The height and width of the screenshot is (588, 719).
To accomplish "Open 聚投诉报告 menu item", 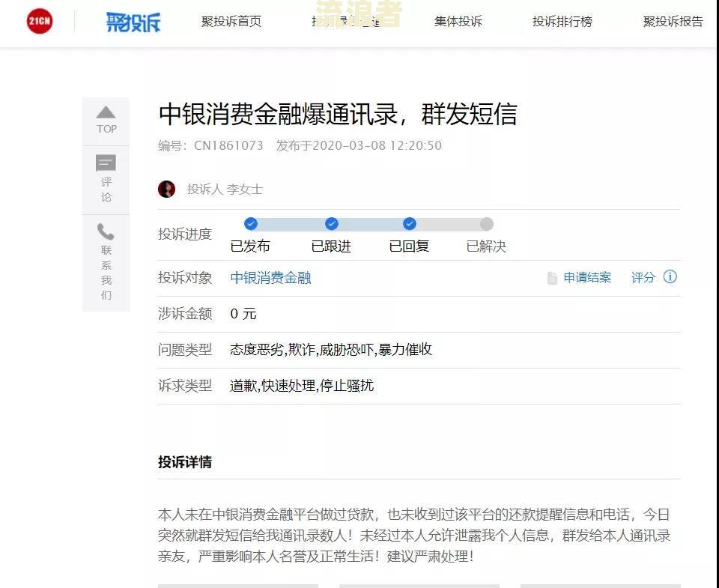I will click(x=673, y=21).
